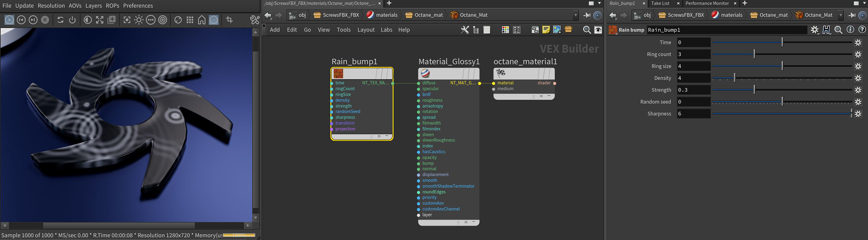Click the wrench and screwdriver render settings icon

click(x=255, y=20)
